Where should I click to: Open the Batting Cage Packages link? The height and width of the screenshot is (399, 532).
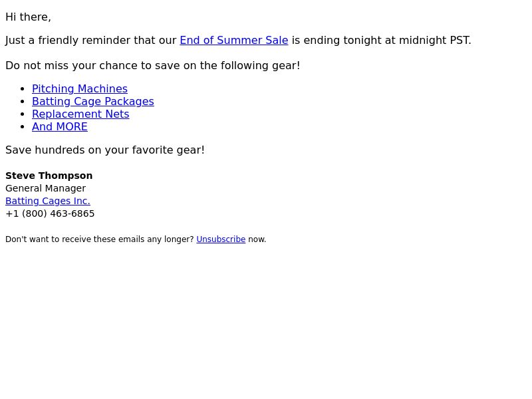click(93, 102)
